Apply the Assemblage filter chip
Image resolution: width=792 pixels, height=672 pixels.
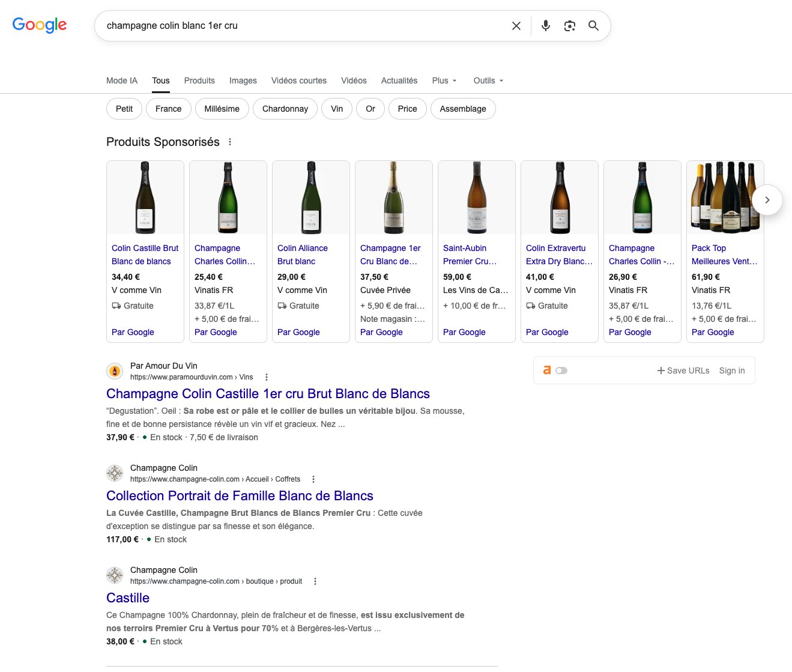(463, 109)
